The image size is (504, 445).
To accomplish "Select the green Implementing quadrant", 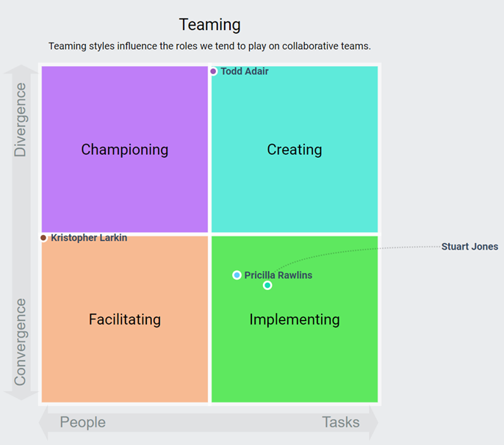I will click(295, 319).
